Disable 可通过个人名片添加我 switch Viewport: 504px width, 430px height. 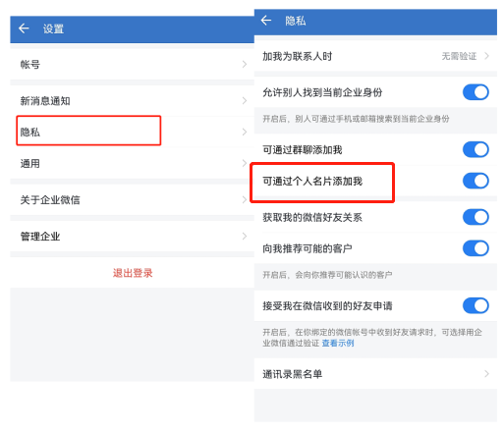(476, 181)
